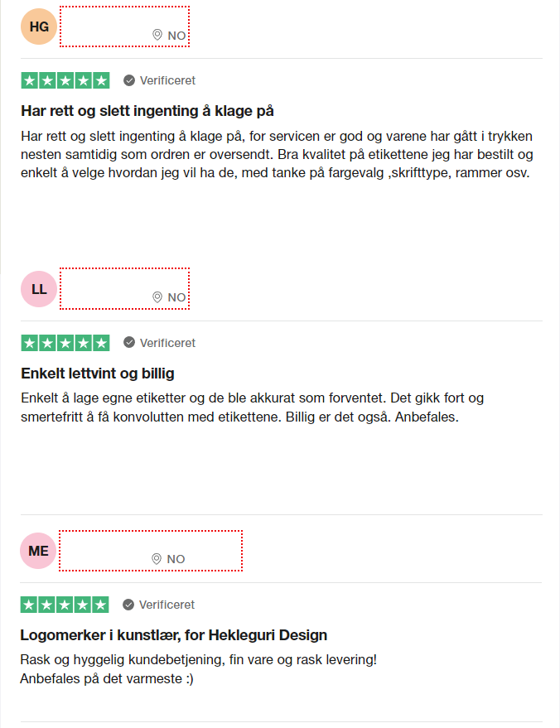Click location pin icon next to ME
Viewport: 560px width, 728px height.
click(x=157, y=558)
